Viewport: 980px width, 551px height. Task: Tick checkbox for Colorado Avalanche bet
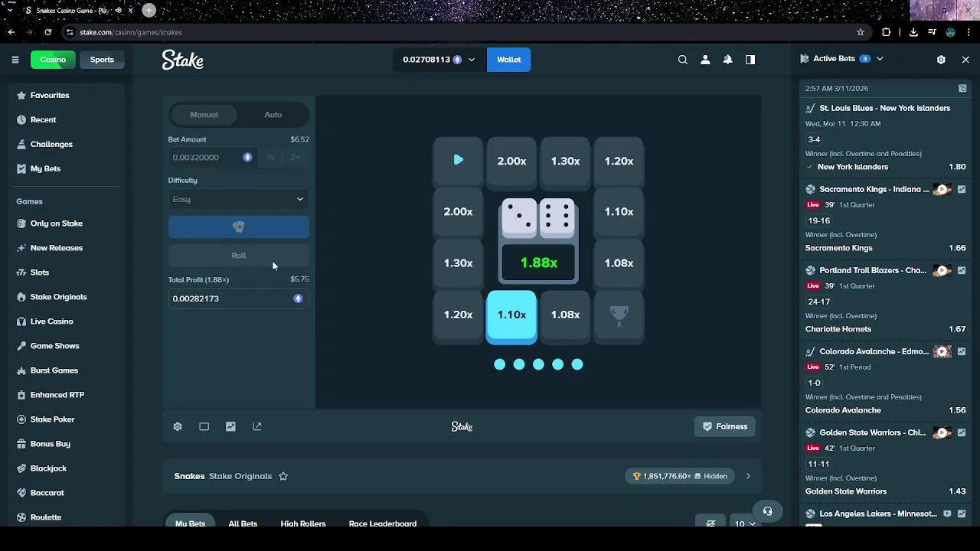(962, 352)
